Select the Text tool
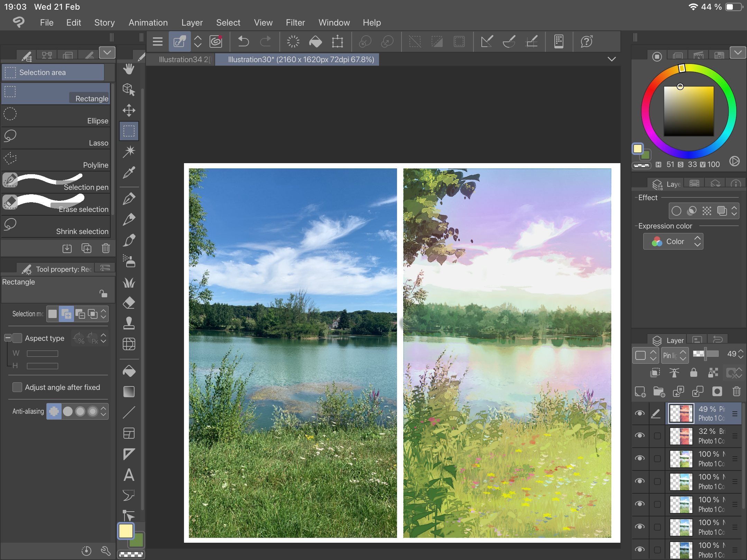 click(129, 475)
